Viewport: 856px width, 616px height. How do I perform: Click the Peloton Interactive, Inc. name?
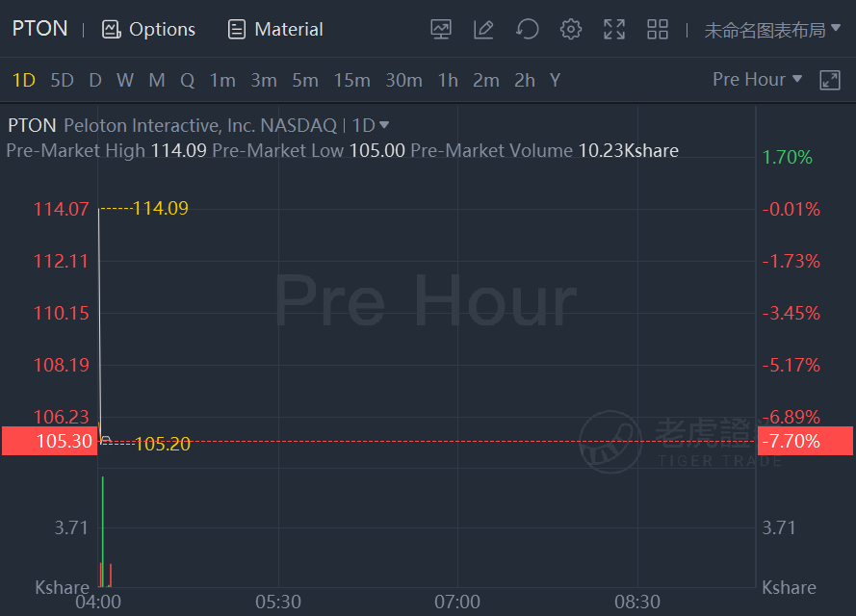coord(159,125)
